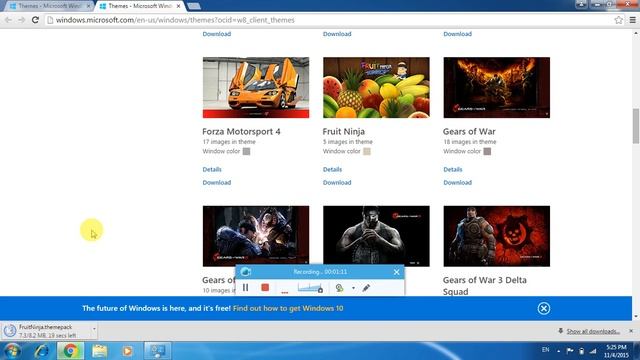Dismiss the Windows 10 banner with X
Screen dimensions: 640x360
[x=543, y=308]
